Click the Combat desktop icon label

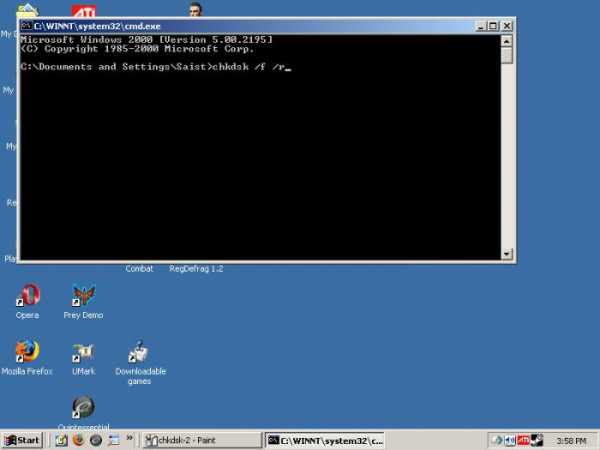[x=139, y=269]
